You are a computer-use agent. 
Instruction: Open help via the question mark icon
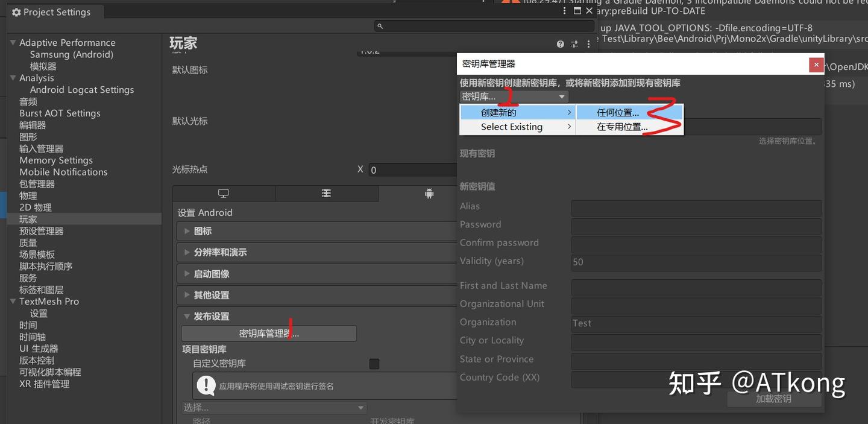tap(560, 44)
